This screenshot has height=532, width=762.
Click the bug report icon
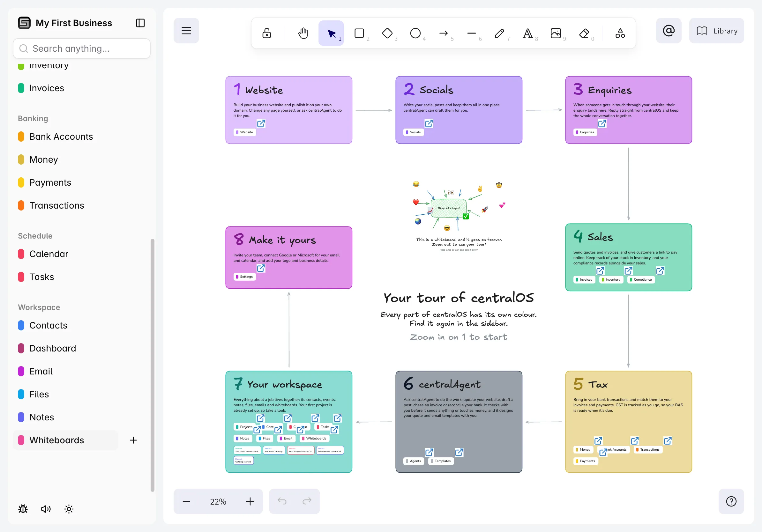(x=23, y=509)
